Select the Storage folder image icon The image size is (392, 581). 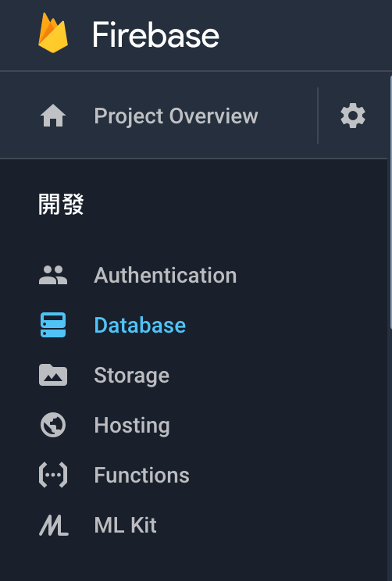click(53, 375)
